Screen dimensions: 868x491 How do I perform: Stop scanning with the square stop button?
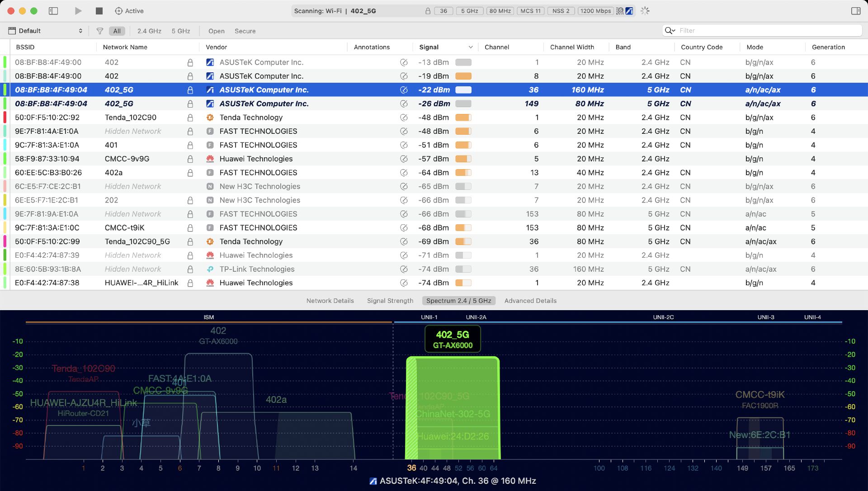click(x=99, y=11)
